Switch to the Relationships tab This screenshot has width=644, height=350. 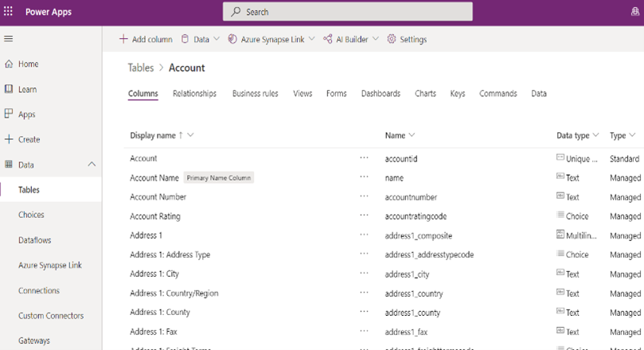pyautogui.click(x=194, y=94)
